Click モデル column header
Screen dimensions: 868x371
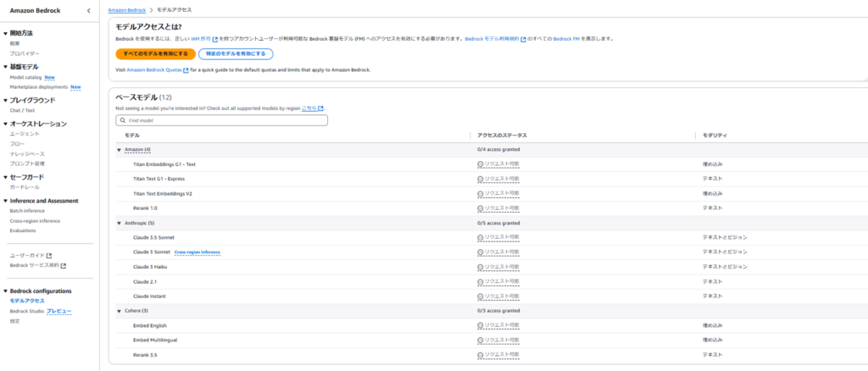click(x=132, y=136)
